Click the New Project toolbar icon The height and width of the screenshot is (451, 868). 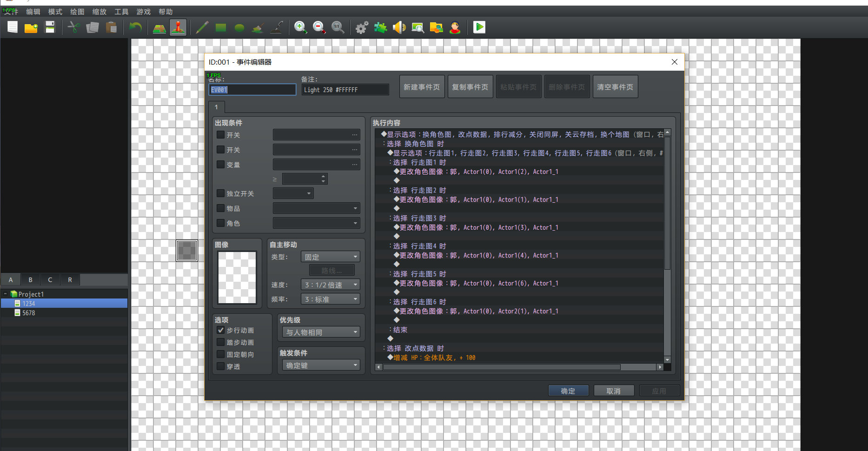point(13,27)
